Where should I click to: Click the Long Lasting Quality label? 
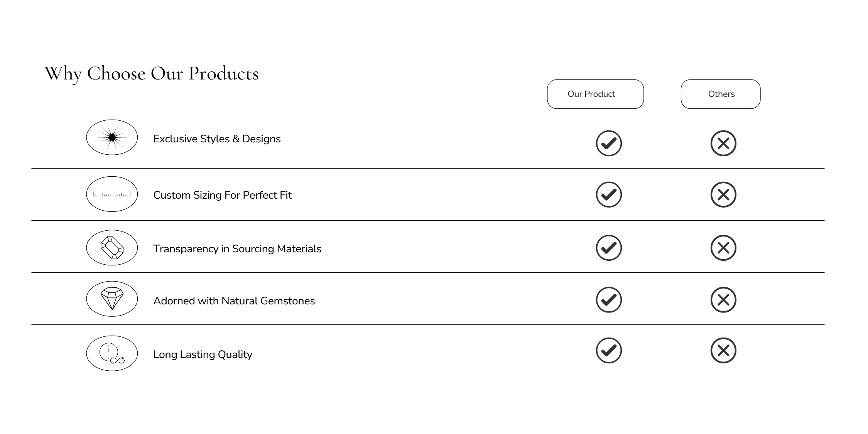coord(203,355)
